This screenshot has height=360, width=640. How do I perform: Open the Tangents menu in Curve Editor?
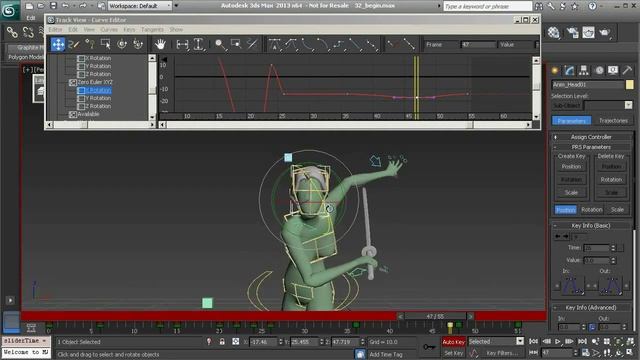[x=152, y=29]
